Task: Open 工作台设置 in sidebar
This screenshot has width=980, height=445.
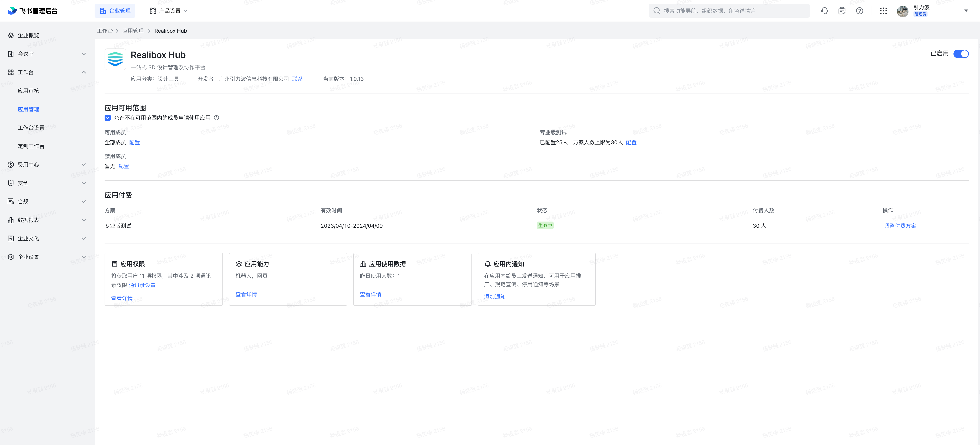Action: point(31,127)
